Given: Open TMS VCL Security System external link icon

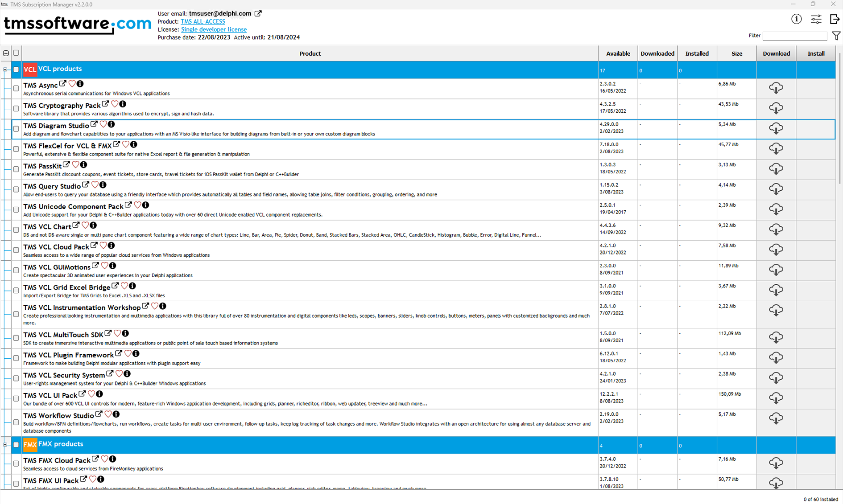Looking at the screenshot, I should pos(110,373).
